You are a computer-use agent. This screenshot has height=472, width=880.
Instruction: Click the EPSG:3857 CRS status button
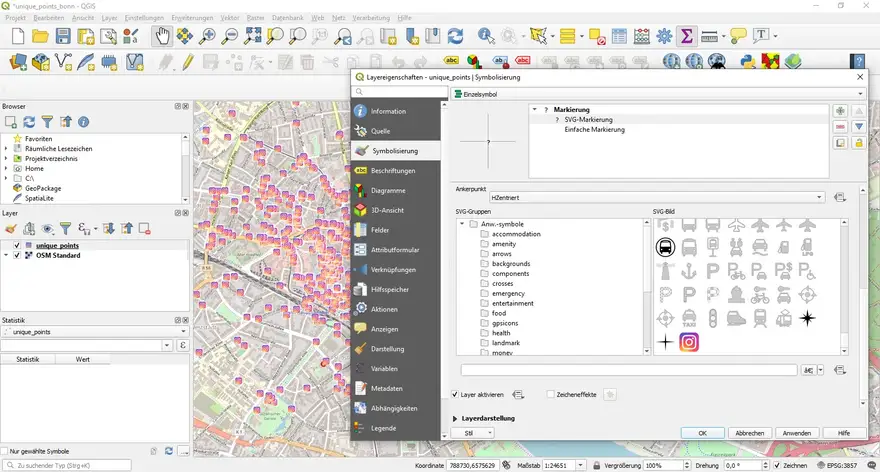[837, 465]
